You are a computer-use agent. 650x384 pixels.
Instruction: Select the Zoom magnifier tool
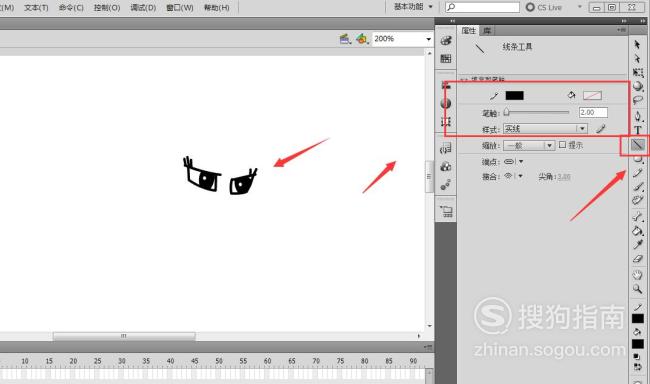(638, 289)
